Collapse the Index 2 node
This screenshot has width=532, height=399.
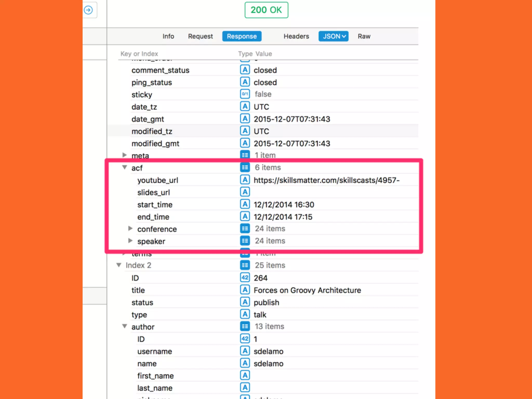coord(119,265)
